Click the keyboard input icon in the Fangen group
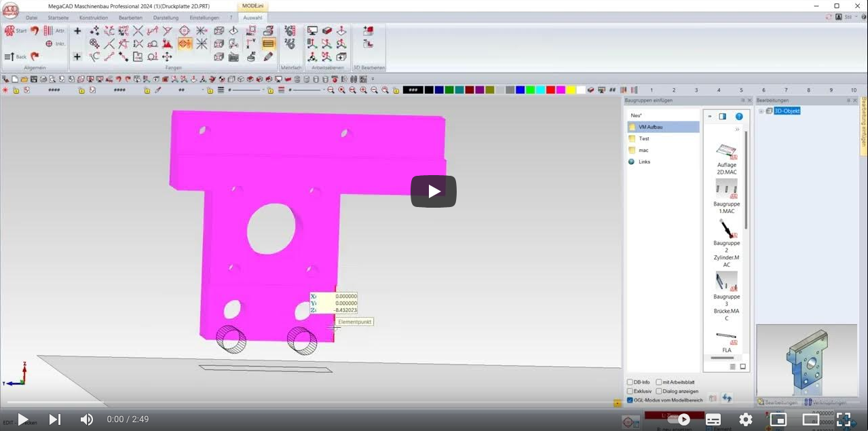The image size is (868, 431). tap(234, 57)
